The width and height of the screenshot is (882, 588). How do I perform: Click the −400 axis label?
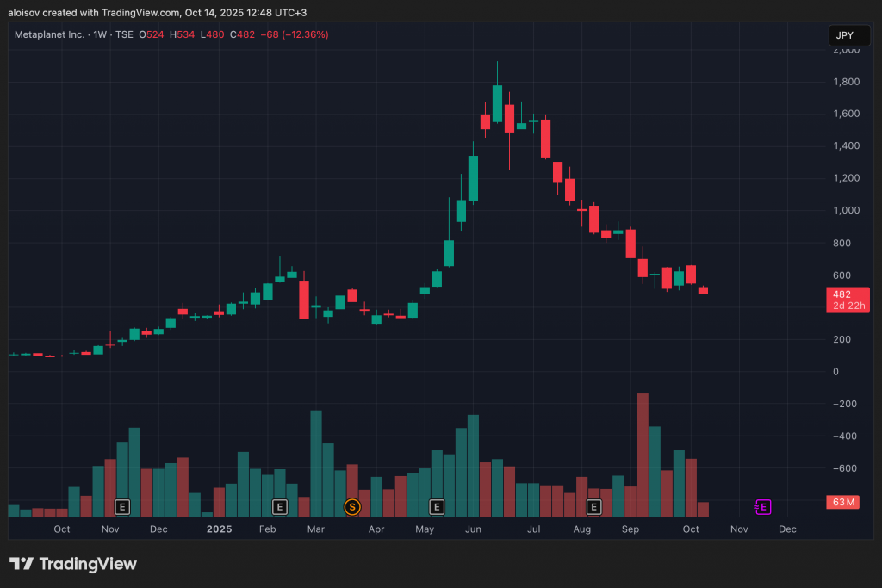click(x=844, y=436)
